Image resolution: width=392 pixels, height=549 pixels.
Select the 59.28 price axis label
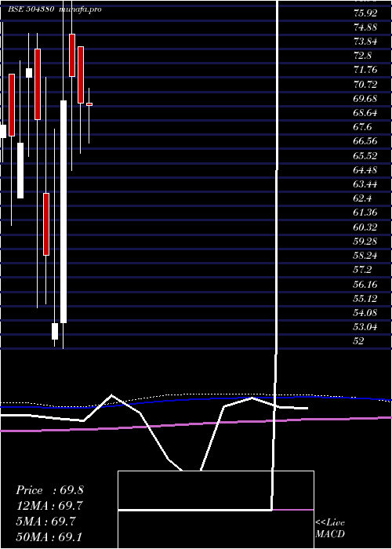coord(365,242)
